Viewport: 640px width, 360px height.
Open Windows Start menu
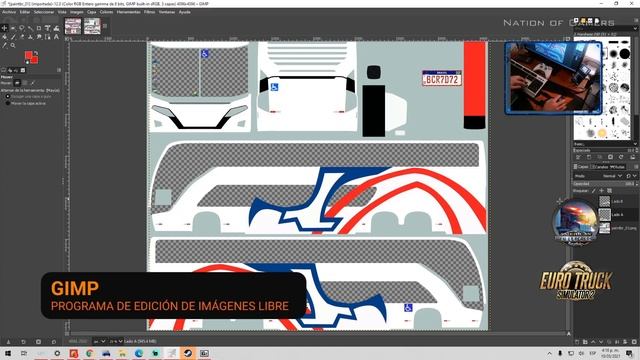7,353
